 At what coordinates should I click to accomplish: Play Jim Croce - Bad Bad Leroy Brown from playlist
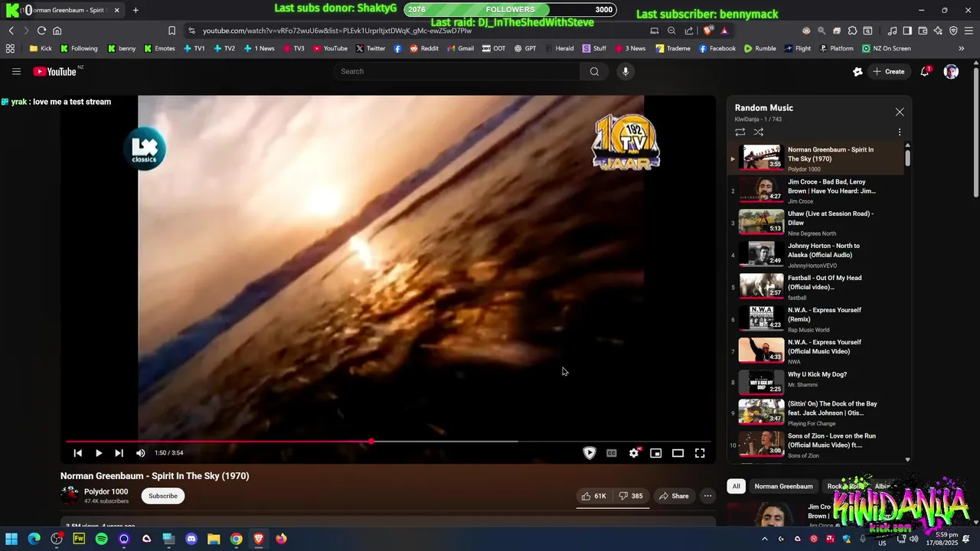tap(815, 191)
